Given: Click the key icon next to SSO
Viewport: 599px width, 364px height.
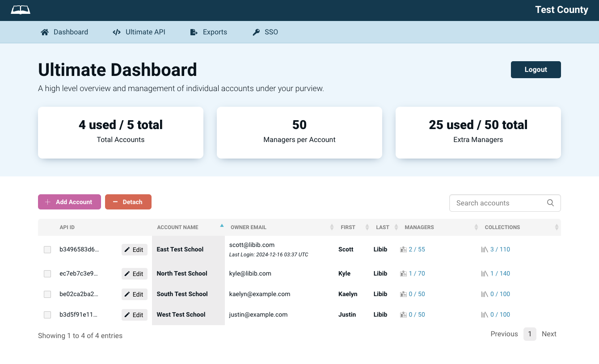Looking at the screenshot, I should (256, 32).
